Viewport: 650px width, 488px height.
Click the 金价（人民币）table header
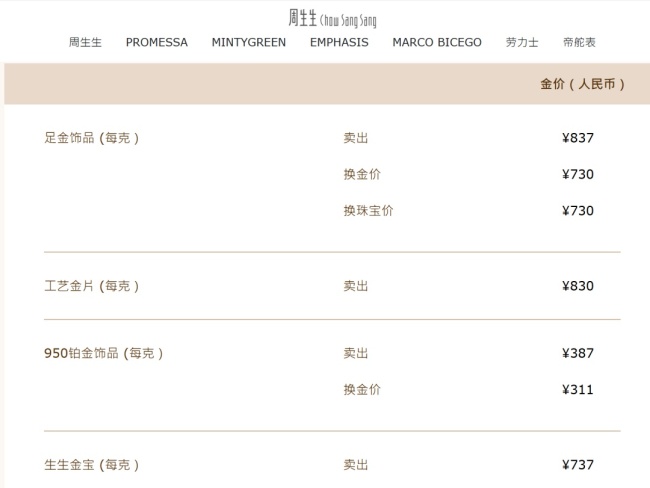(582, 85)
